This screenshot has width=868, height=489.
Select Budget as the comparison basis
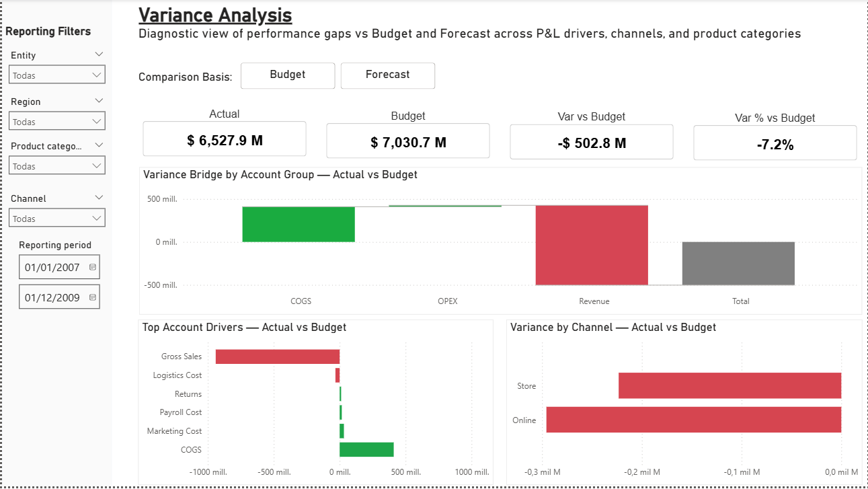(288, 75)
